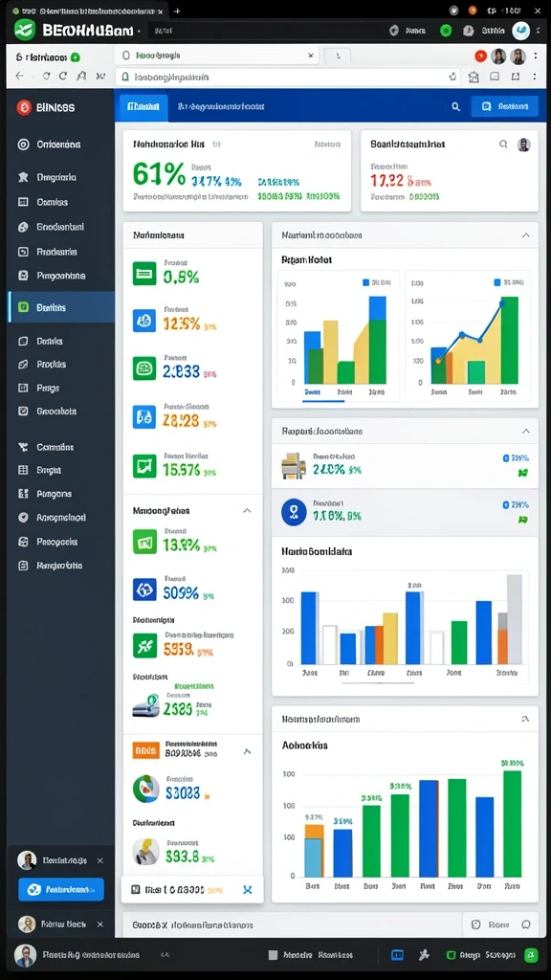Tick the square checkbox in the bottom-left panel
This screenshot has width=551, height=980.
tap(134, 889)
